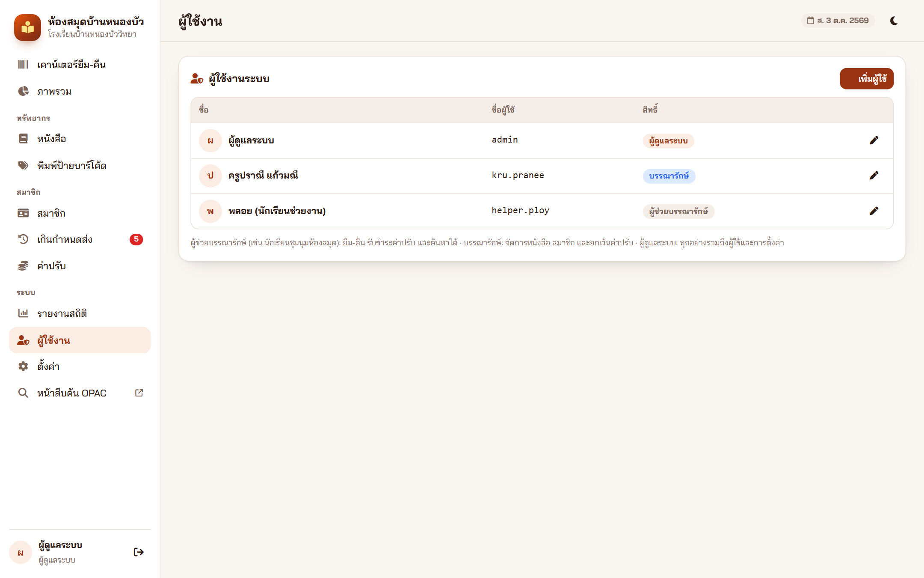Click the red overdue badge showing 5
924x578 pixels.
(x=136, y=239)
